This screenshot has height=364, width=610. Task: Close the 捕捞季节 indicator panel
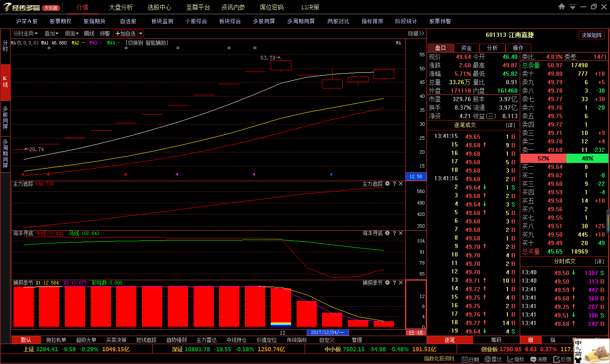[x=401, y=283]
